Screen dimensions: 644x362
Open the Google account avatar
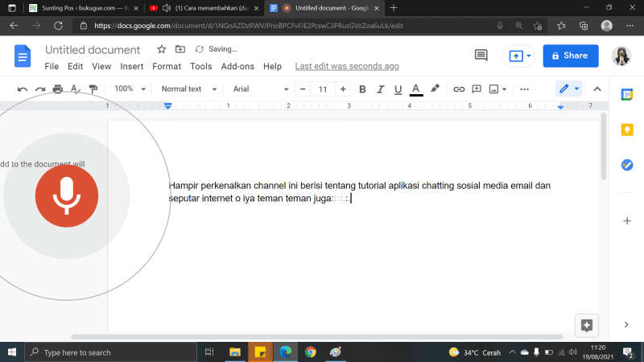(621, 56)
